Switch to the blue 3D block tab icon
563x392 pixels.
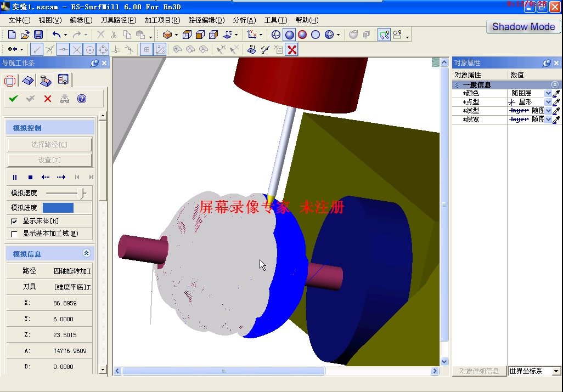pyautogui.click(x=28, y=81)
